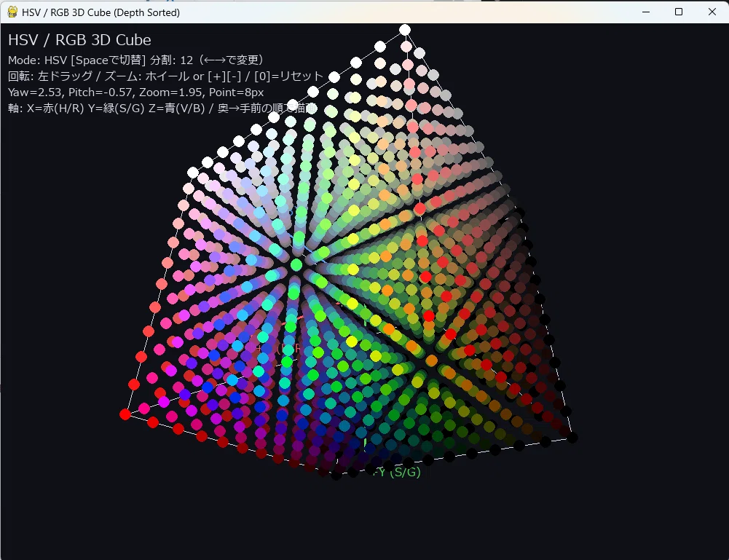Screen dimensions: 729x560
Task: Minimize the HSV / RGB 3D Cube window
Action: click(646, 12)
